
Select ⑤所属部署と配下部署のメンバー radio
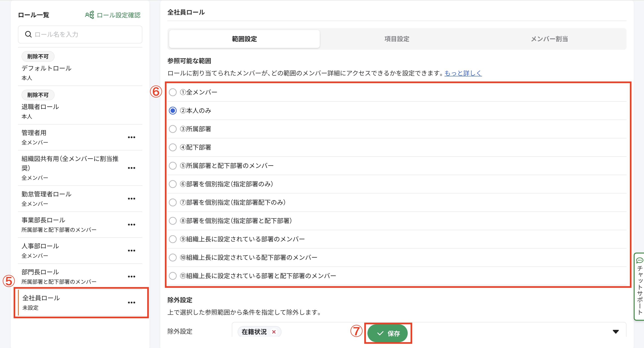[173, 166]
